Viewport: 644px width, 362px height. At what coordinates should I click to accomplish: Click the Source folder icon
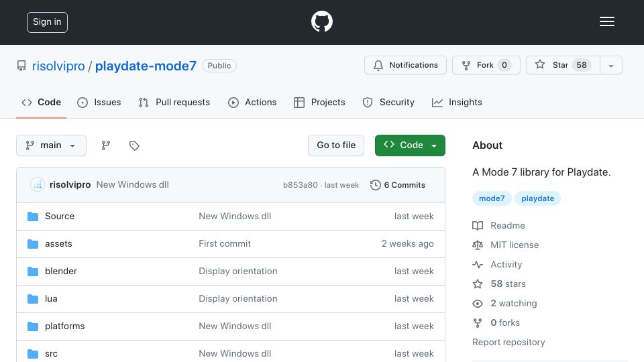coord(33,217)
